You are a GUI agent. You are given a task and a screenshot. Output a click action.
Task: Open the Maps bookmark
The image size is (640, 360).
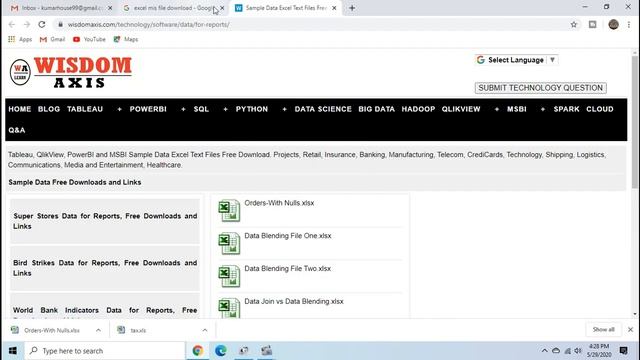pyautogui.click(x=126, y=39)
